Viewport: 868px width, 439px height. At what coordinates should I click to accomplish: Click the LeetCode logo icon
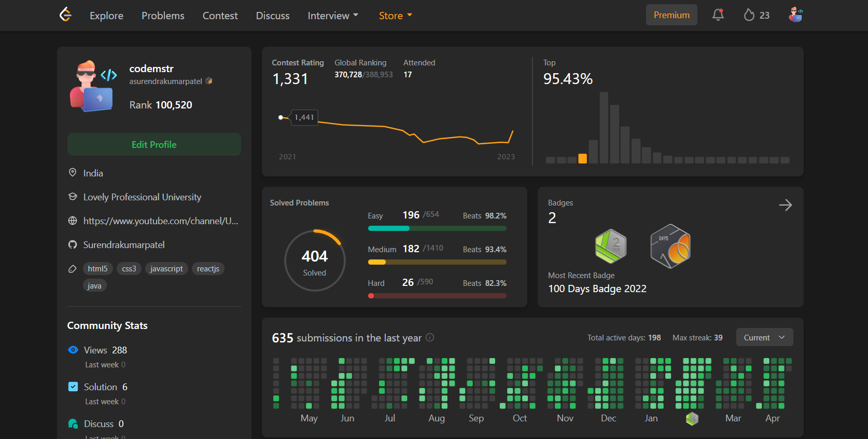[65, 15]
